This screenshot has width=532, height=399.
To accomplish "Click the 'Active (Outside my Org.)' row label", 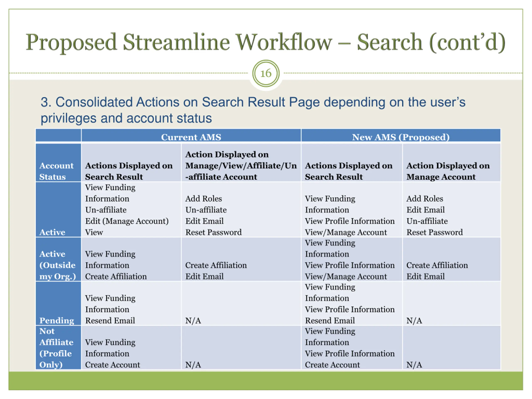I will [x=58, y=265].
